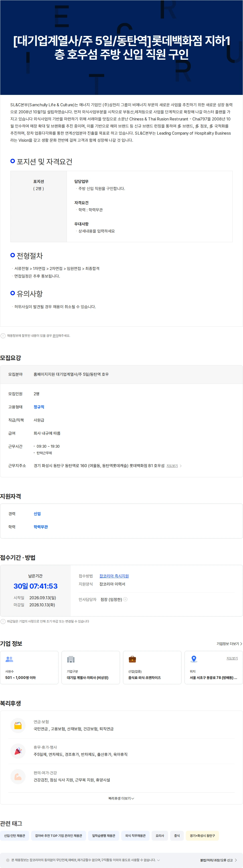
Task: Expand the copyright notice dropdown chevron
Action: (x=158, y=860)
